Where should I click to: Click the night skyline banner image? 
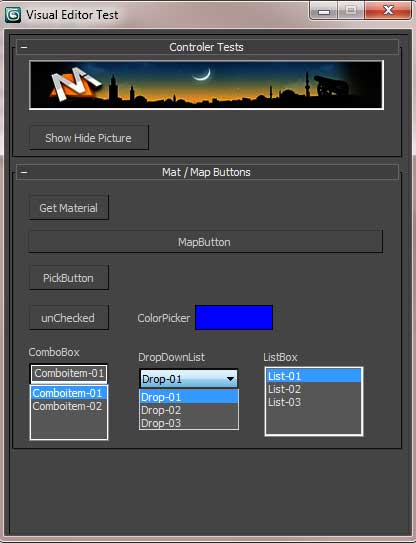pos(206,85)
